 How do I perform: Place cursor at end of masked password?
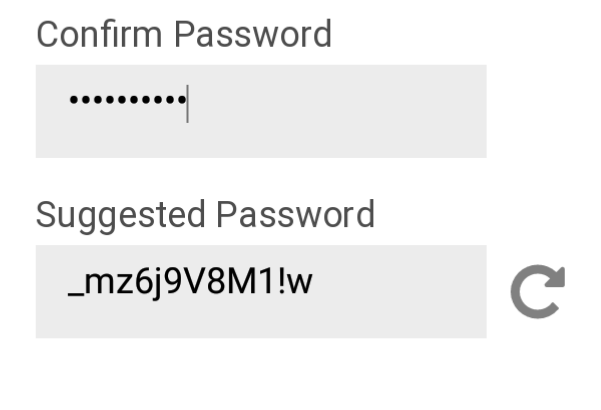188,103
